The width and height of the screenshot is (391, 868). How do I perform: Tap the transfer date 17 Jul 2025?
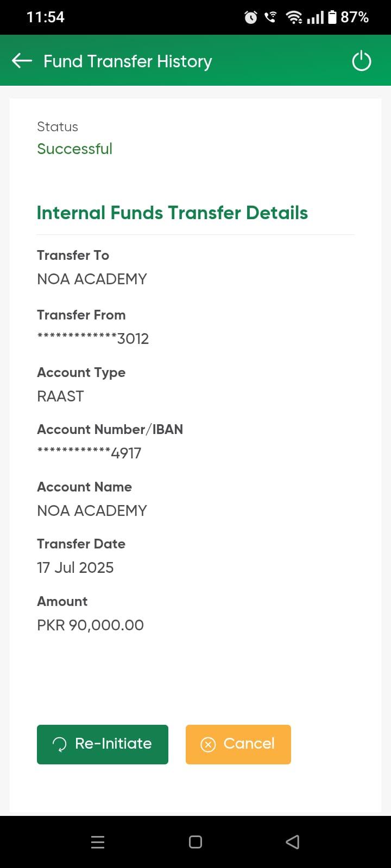pos(75,567)
